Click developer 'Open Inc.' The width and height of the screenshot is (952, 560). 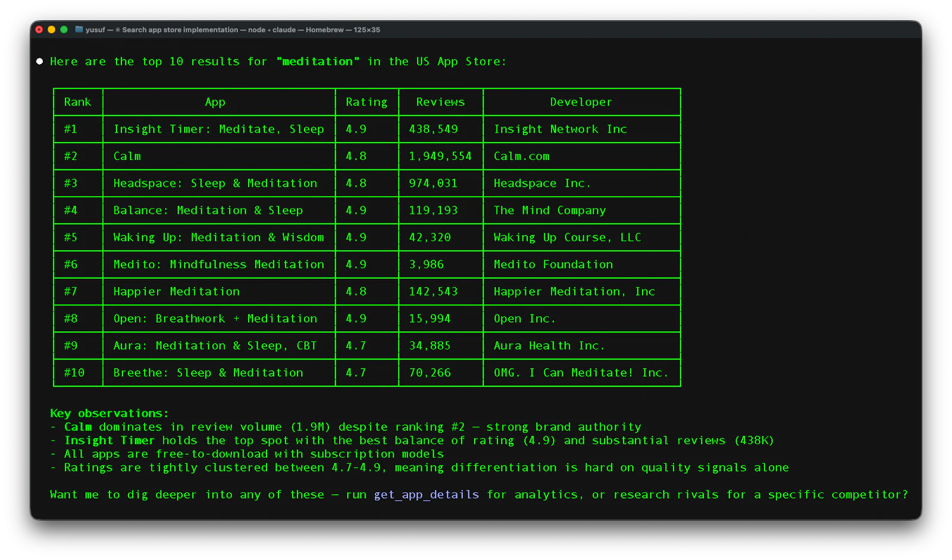525,319
